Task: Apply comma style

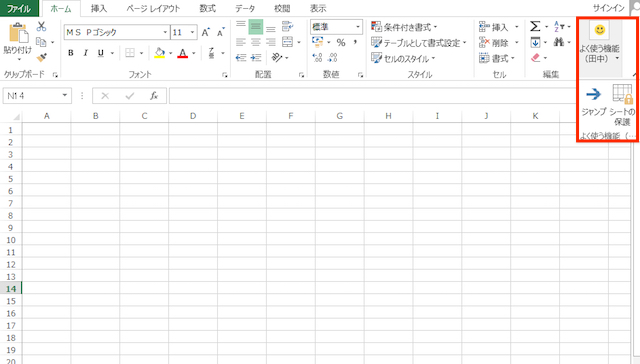Action: 356,42
